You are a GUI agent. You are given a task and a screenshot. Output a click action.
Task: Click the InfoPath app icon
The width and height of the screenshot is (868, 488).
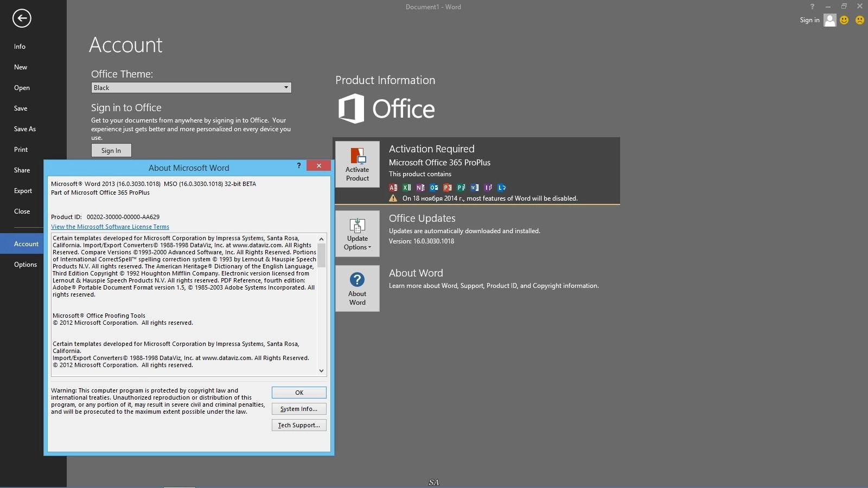pos(488,188)
